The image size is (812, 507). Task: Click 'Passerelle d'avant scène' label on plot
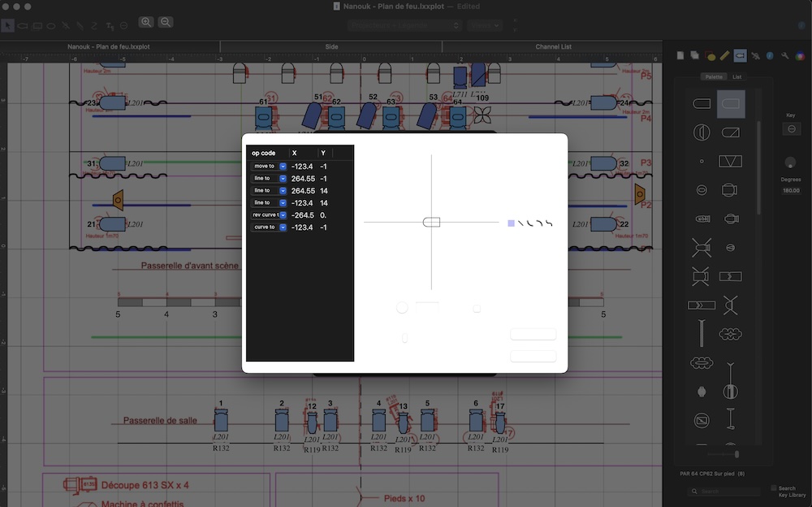click(189, 266)
